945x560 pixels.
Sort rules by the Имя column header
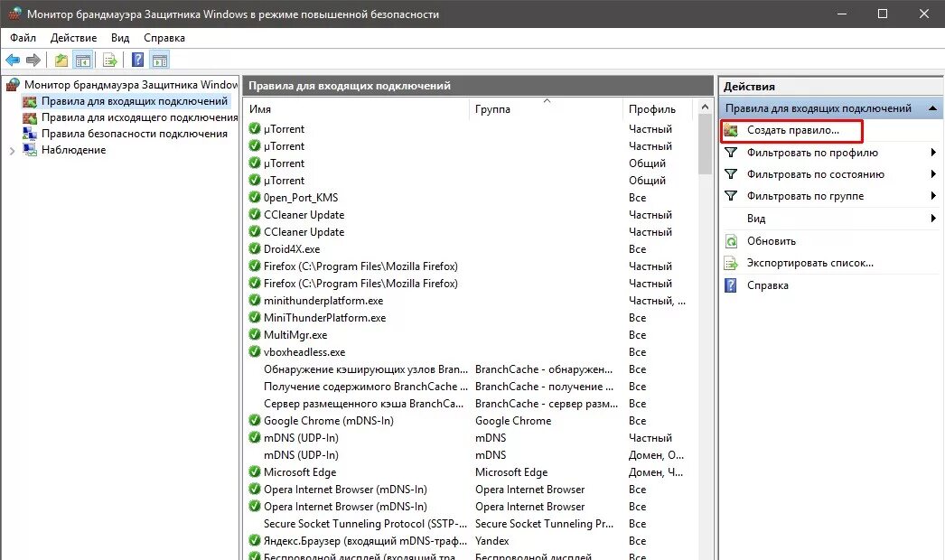[x=357, y=109]
